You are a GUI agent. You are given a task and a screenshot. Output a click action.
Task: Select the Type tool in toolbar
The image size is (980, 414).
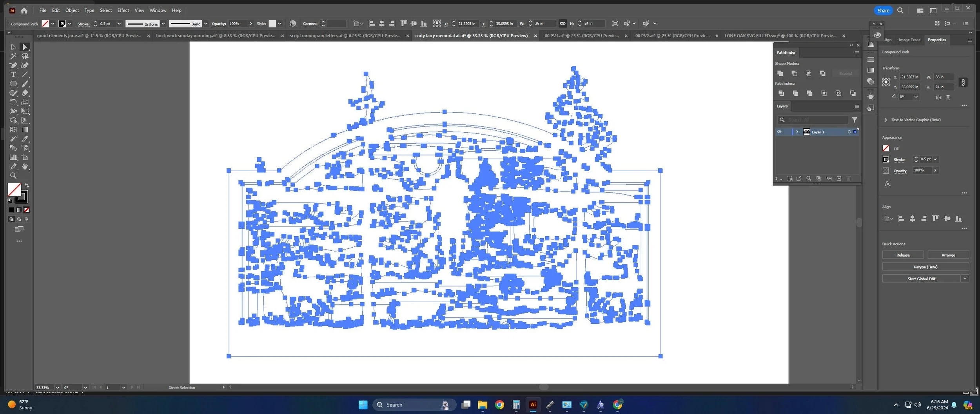[13, 75]
